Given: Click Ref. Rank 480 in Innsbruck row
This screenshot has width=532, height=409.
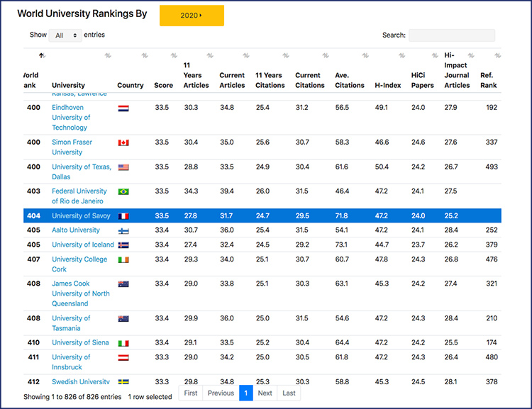Looking at the screenshot, I should coord(492,357).
